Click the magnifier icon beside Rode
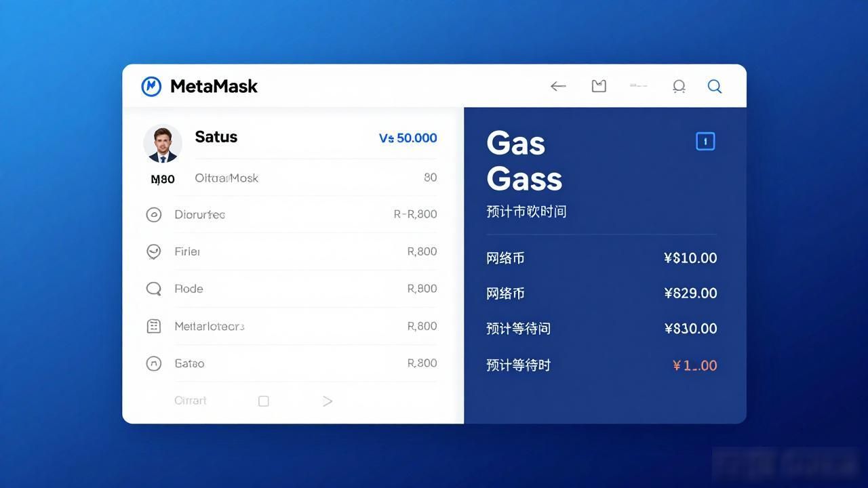The height and width of the screenshot is (488, 868). (154, 289)
